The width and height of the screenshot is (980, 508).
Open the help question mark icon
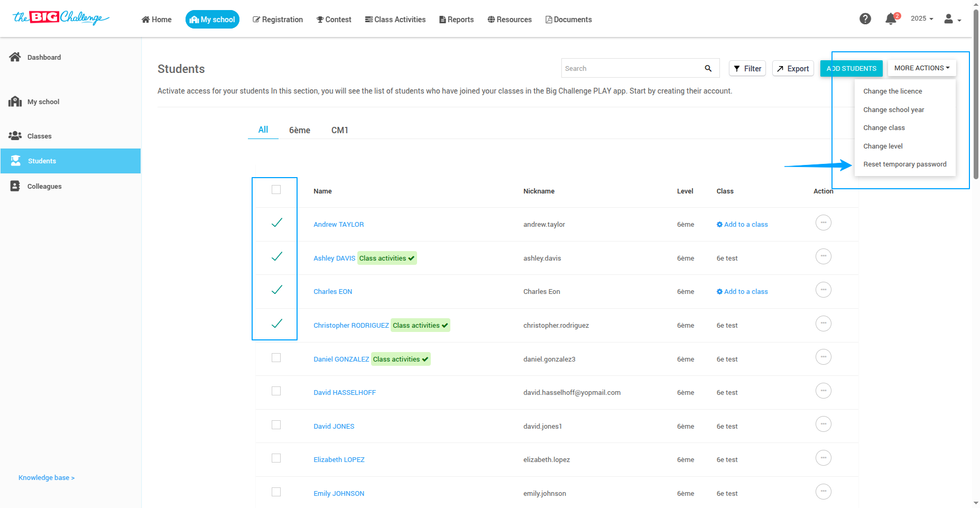[x=865, y=19]
